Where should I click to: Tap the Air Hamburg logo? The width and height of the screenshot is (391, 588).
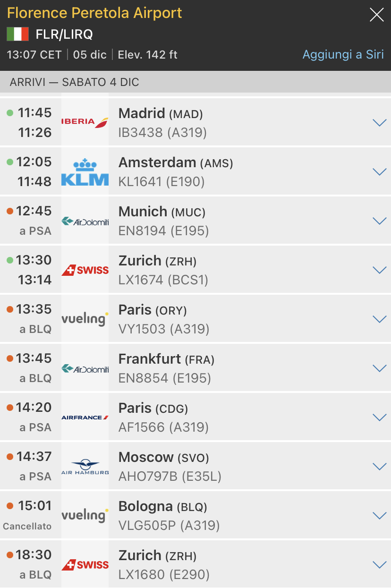coord(85,467)
